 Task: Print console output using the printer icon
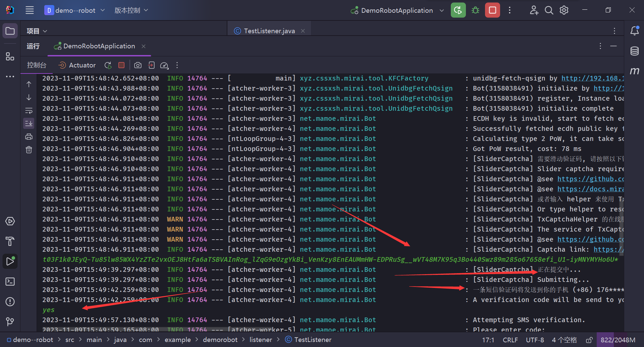coord(29,137)
